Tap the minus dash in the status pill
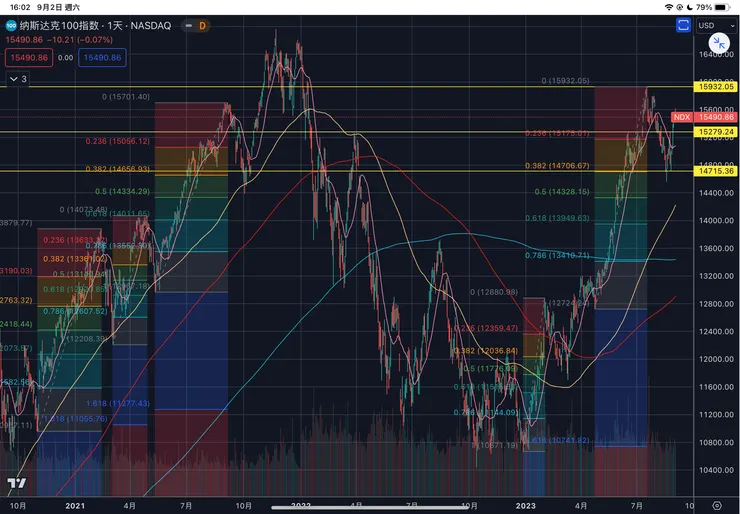The width and height of the screenshot is (740, 514). (189, 26)
